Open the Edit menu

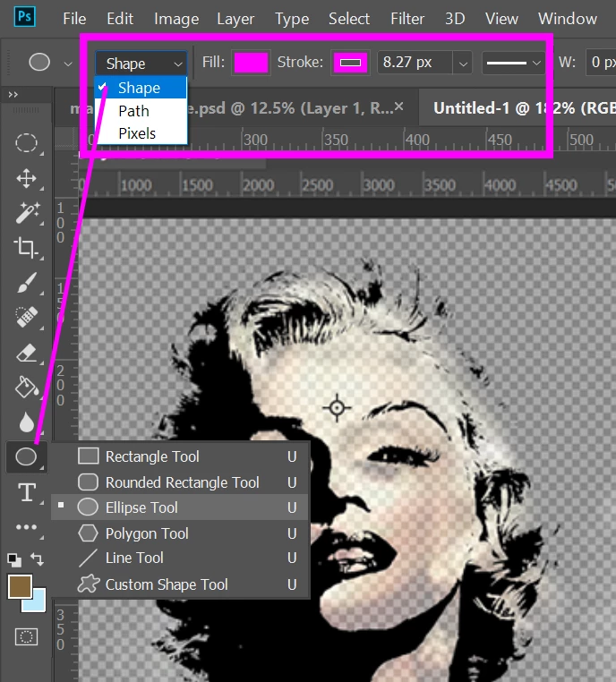point(120,19)
